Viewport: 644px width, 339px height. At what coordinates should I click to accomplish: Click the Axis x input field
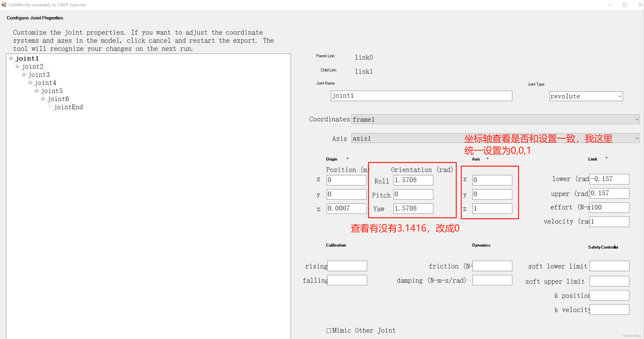(492, 180)
